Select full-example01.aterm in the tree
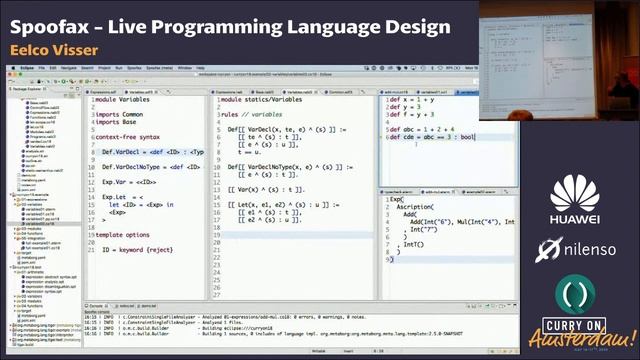Viewport: 640px width, 360px height. tap(41, 243)
